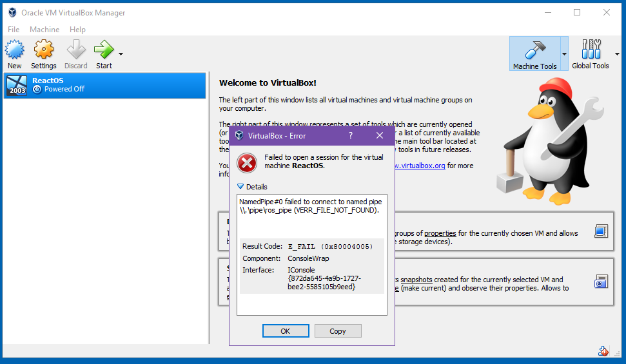This screenshot has height=364, width=626.
Task: Select the ReactOS virtual machine entry
Action: point(104,86)
